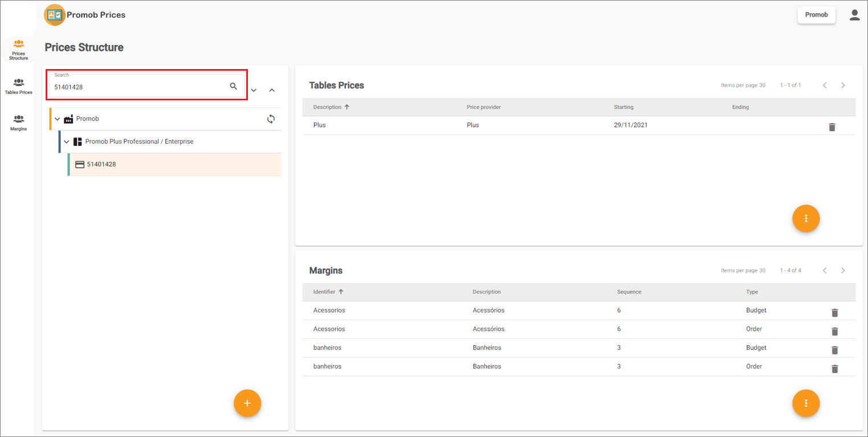Delete the Acessorios Budget margin
This screenshot has width=868, height=437.
pyautogui.click(x=834, y=312)
